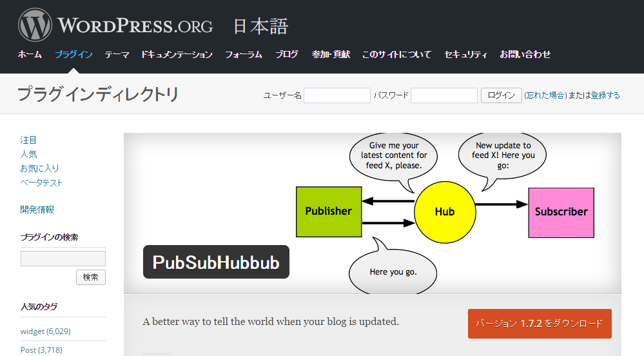Open the 注目 sidebar link
This screenshot has width=644, height=356.
(x=28, y=140)
